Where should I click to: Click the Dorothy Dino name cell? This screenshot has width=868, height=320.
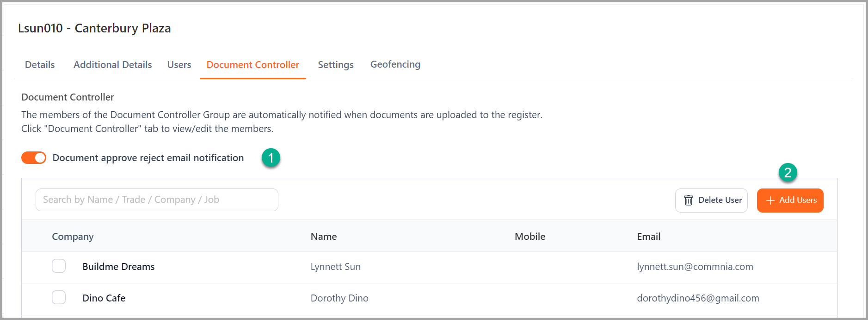pos(339,298)
